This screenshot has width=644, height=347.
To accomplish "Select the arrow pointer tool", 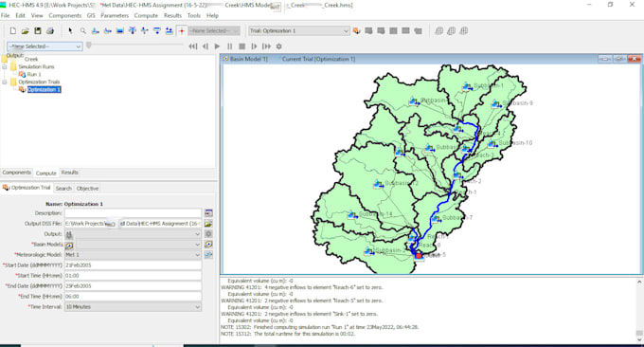I will (70, 31).
